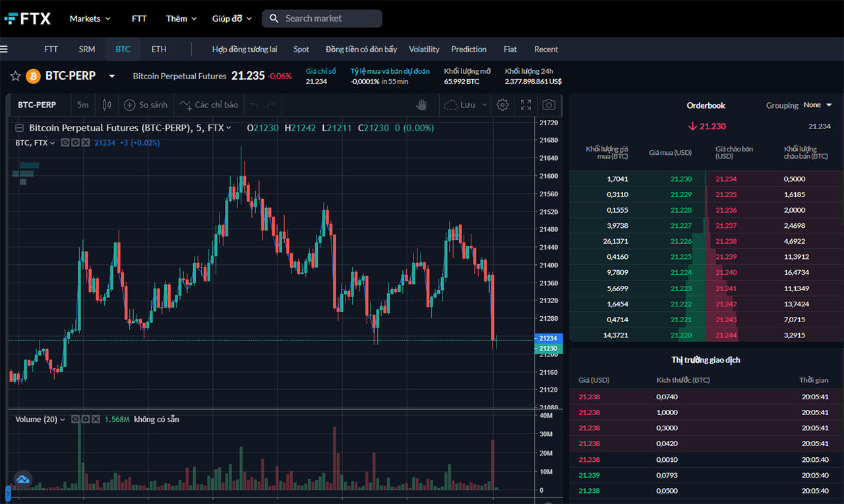
Task: Click bid volume 26,1371
Action: coord(616,242)
